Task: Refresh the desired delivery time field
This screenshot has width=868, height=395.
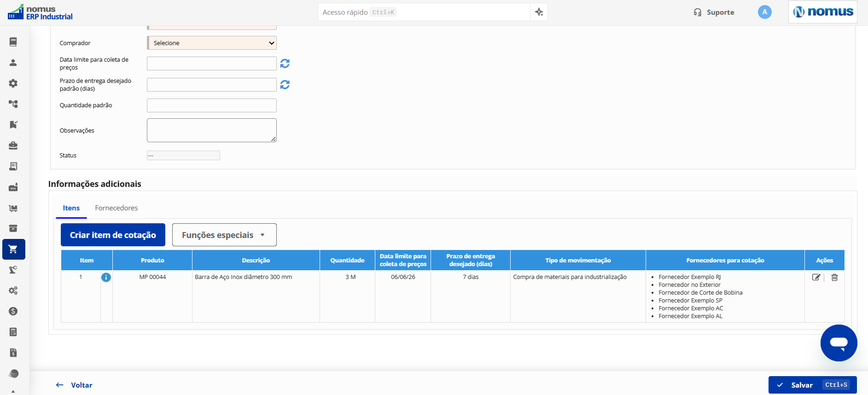Action: 285,85
